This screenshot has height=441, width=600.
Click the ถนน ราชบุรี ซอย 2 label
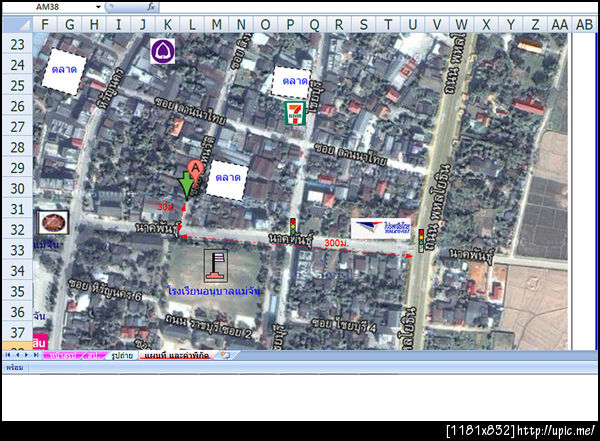point(209,327)
